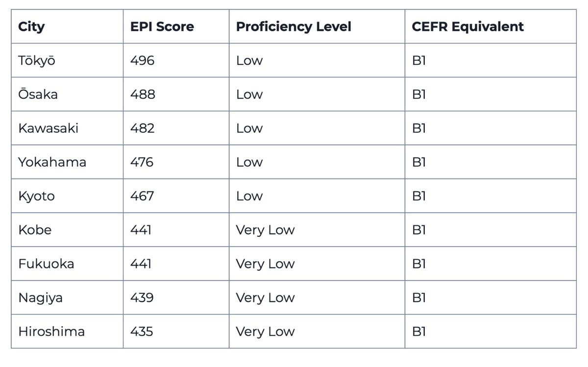The image size is (588, 367).
Task: Click the EPI score 496 cell
Action: (142, 60)
